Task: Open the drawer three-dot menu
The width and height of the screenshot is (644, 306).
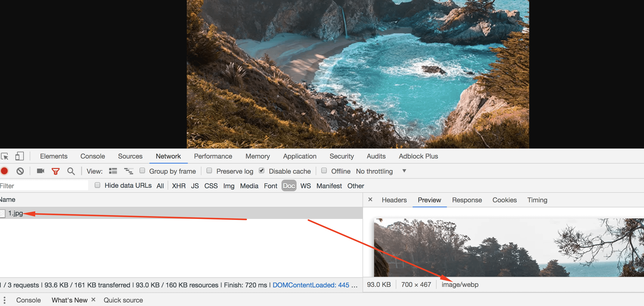Action: 5,300
